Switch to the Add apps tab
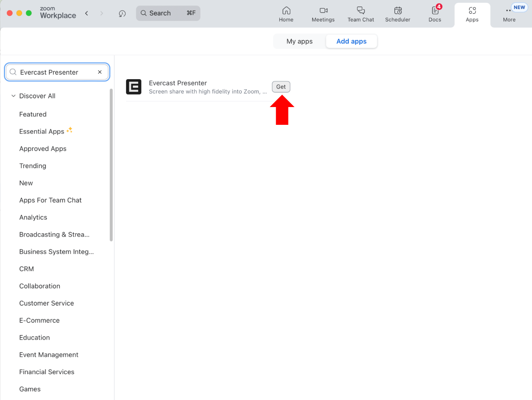 (x=352, y=41)
